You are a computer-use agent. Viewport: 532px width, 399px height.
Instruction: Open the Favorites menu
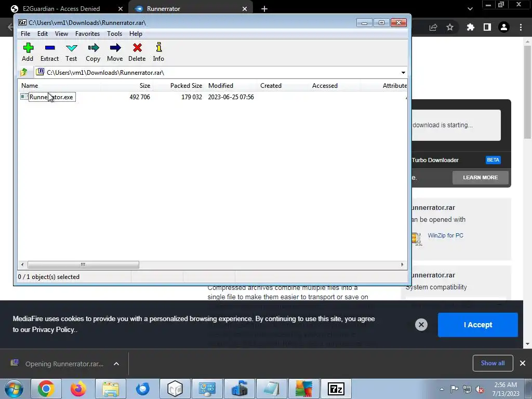[87, 34]
